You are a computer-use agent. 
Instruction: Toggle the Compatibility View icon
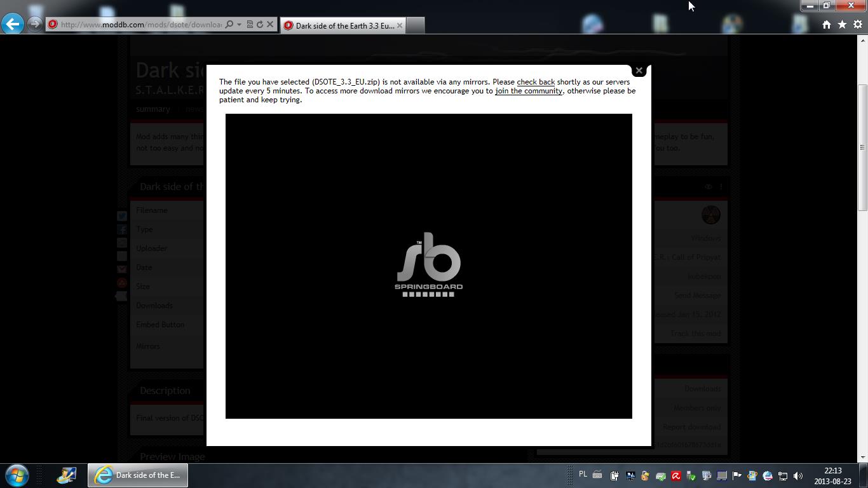(250, 25)
